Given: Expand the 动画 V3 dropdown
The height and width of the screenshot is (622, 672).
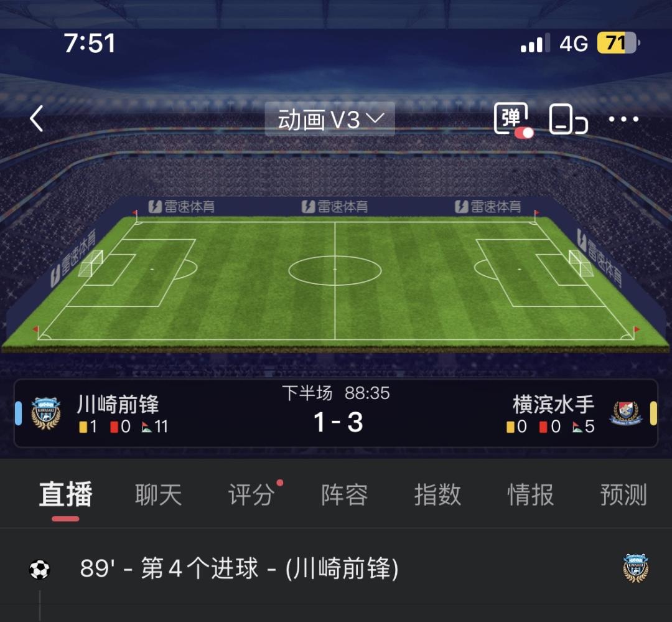Looking at the screenshot, I should tap(330, 120).
